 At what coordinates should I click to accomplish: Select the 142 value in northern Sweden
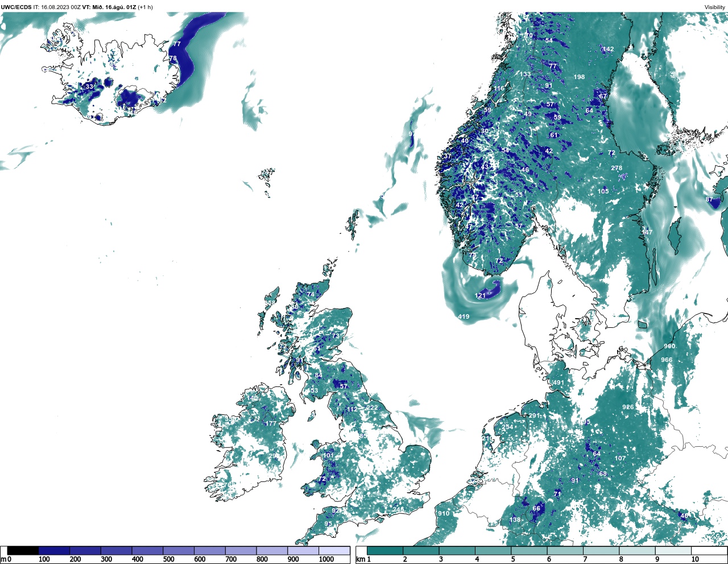click(608, 49)
